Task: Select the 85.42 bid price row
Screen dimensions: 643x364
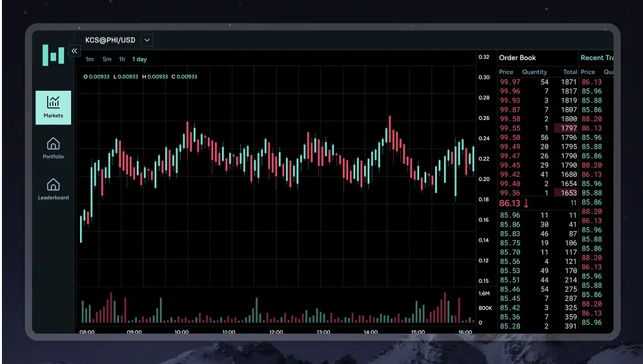Action: [x=538, y=308]
